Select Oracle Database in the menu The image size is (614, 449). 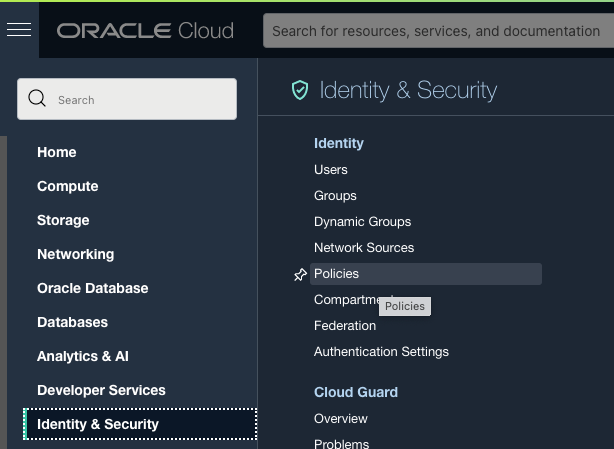pos(93,288)
